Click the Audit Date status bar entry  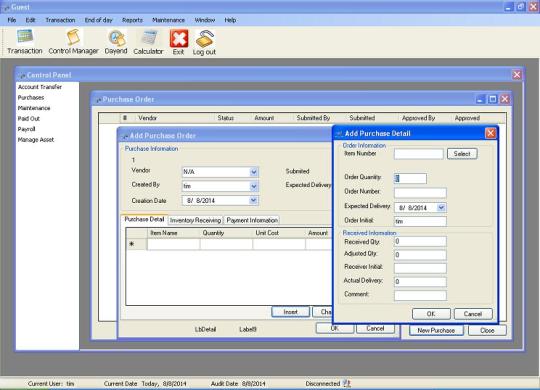tap(238, 383)
